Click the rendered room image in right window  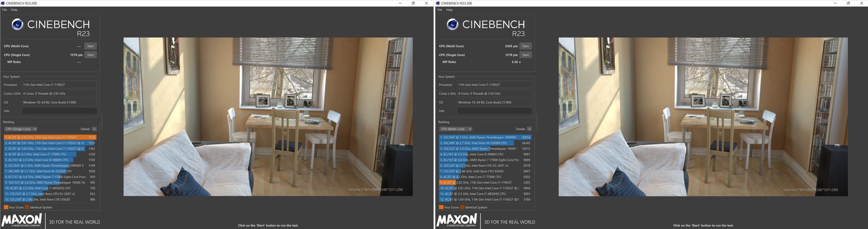click(703, 117)
